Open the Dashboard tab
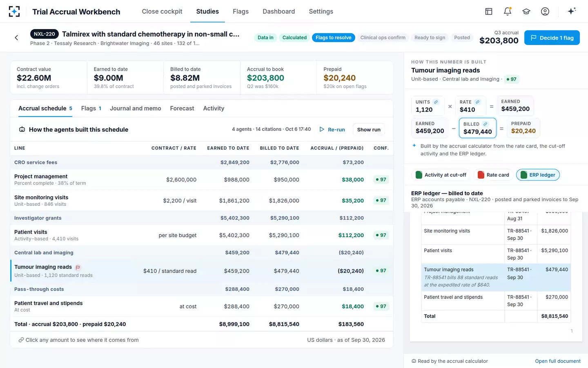Viewport: 588px width, 368px height. tap(278, 11)
